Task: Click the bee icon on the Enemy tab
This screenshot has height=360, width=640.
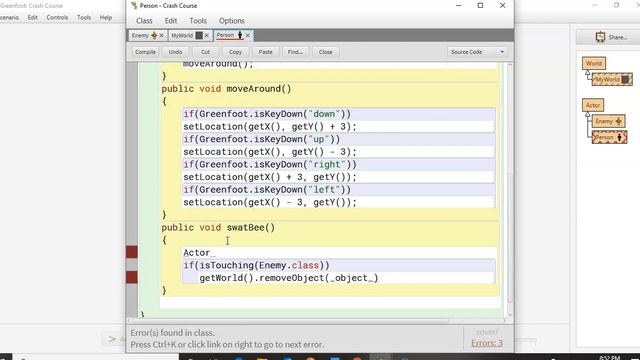Action: tap(154, 36)
